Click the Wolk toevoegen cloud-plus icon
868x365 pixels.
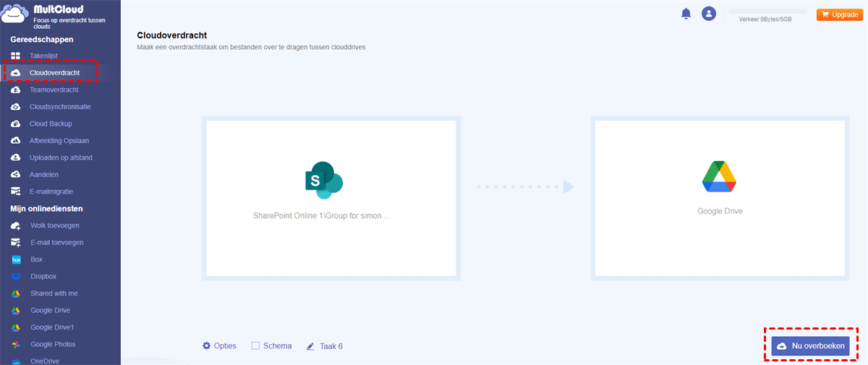coord(16,226)
